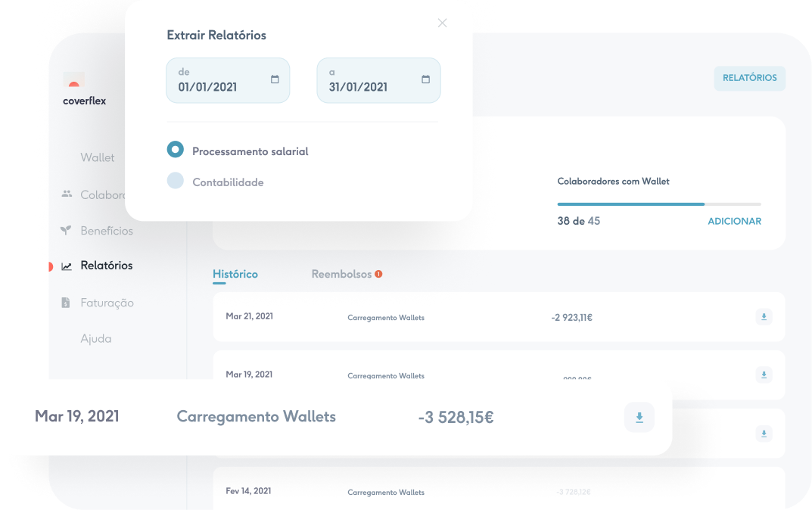Viewport: 812px width, 510px height.
Task: Download the Mar 21, 2021 transaction report
Action: pyautogui.click(x=764, y=317)
